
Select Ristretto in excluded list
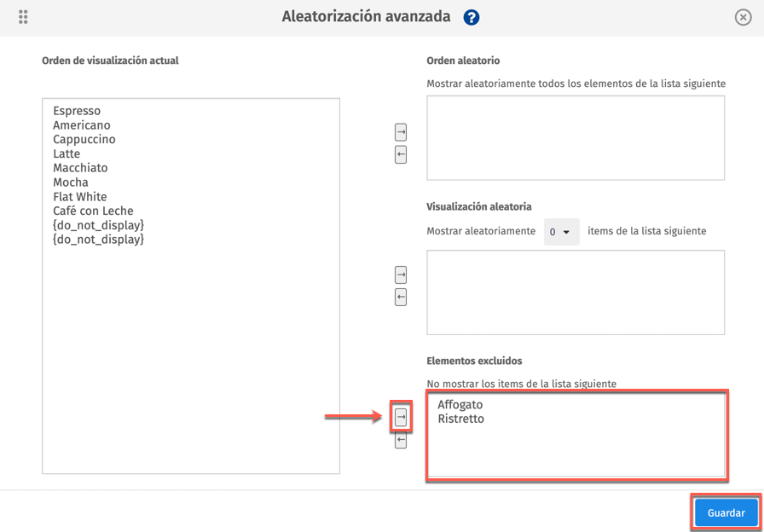tap(460, 419)
